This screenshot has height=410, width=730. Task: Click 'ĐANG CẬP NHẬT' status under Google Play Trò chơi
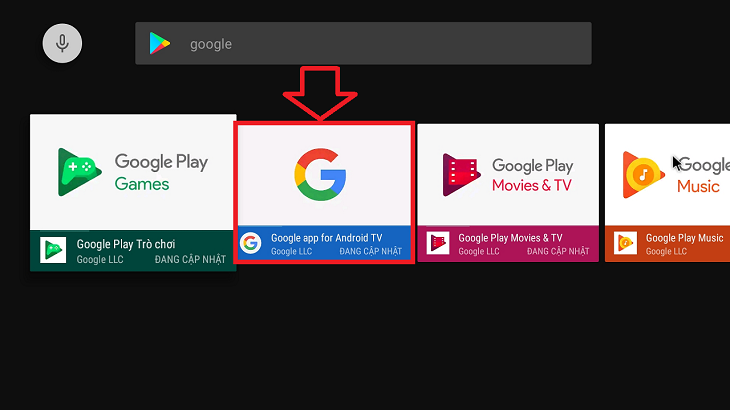[190, 260]
